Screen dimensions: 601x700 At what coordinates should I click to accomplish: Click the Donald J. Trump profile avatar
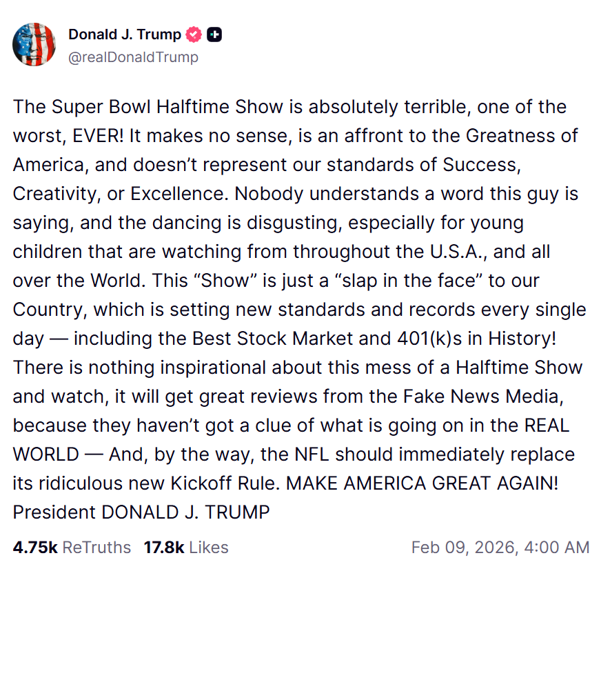point(34,44)
